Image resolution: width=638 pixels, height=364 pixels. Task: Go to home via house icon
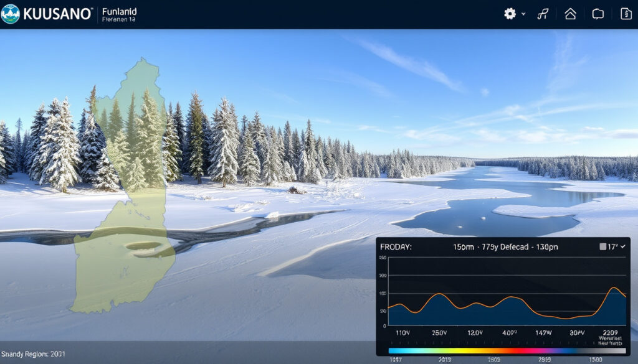coord(571,14)
